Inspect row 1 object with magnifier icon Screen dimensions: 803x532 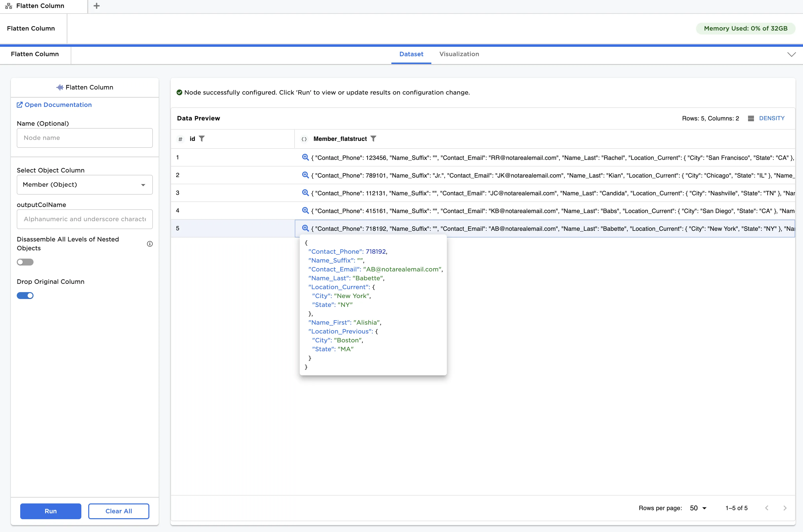305,157
